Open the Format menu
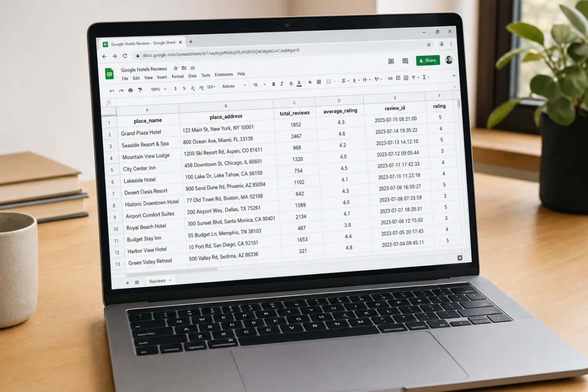The image size is (588, 392). tap(178, 76)
